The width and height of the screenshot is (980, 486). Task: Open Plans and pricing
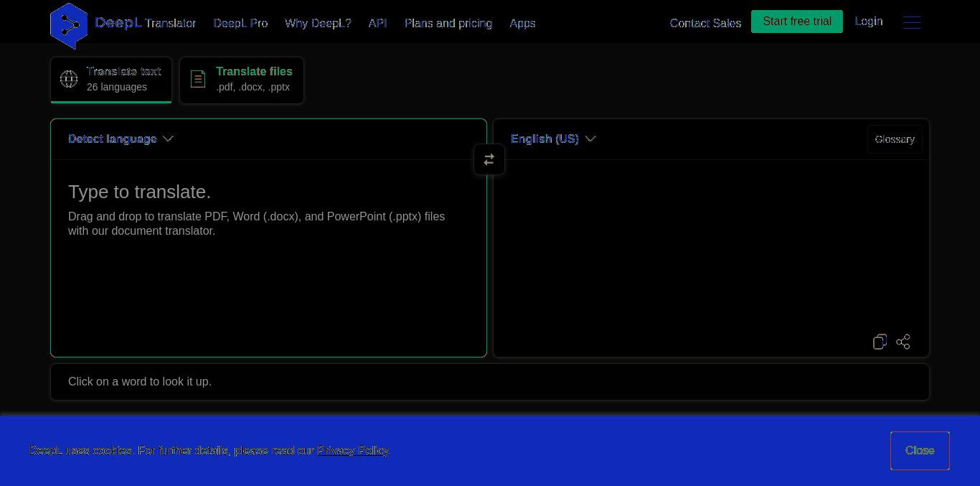point(448,23)
